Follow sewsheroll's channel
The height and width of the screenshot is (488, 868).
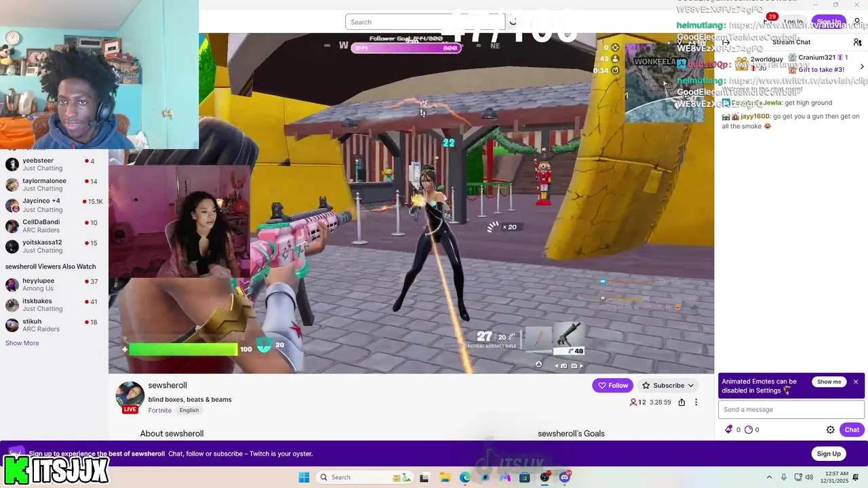612,385
